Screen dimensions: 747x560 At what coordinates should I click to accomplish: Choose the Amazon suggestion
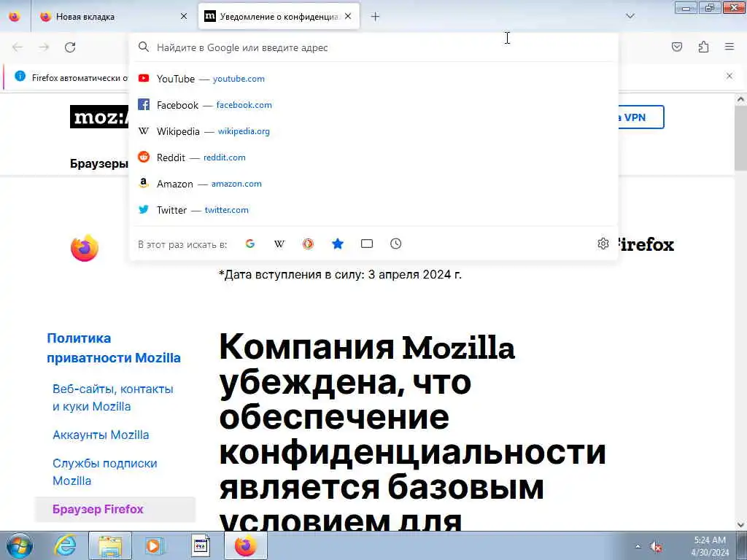pyautogui.click(x=373, y=183)
